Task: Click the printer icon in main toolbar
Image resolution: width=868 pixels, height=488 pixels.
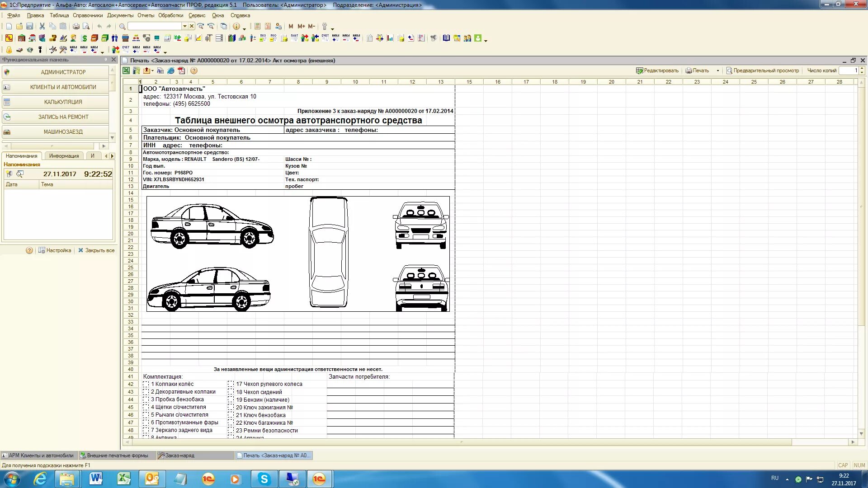Action: pos(76,26)
